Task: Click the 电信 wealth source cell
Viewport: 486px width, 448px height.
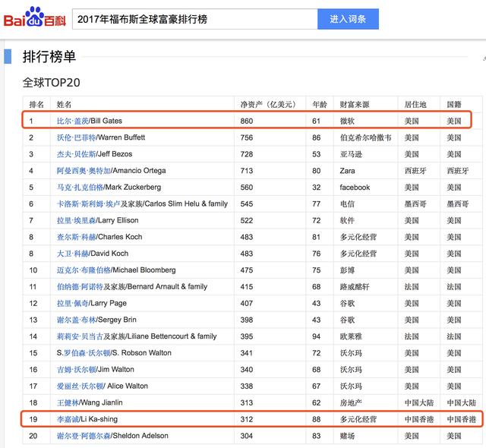Action: [x=347, y=203]
